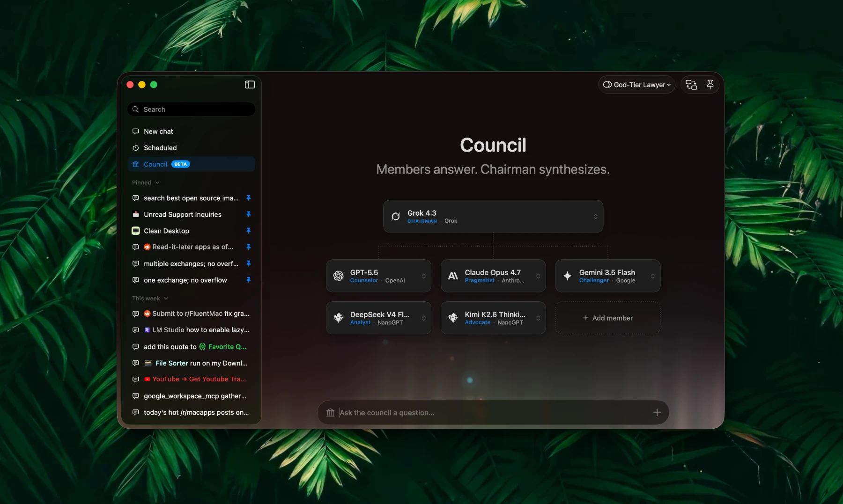Click the Reddit icon on Submit to r/FluentMac

click(147, 314)
